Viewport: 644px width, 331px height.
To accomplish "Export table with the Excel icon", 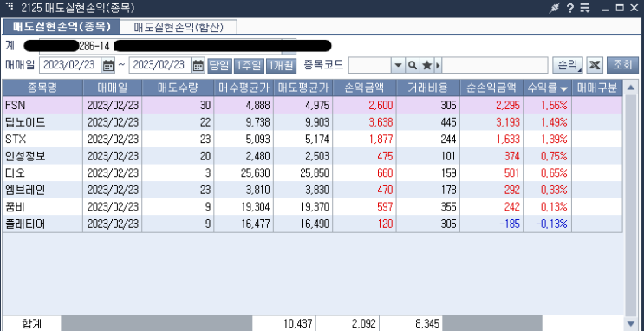I will 595,65.
